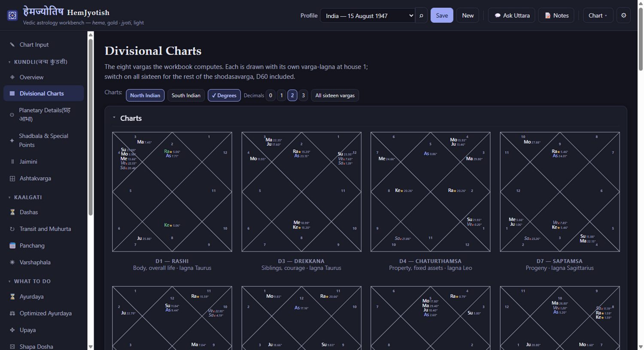The height and width of the screenshot is (350, 644).
Task: Open the Profile dropdown for India 1947
Action: tap(368, 15)
